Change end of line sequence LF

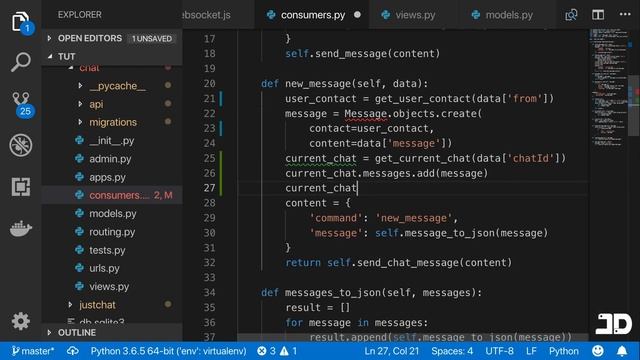[x=531, y=351]
